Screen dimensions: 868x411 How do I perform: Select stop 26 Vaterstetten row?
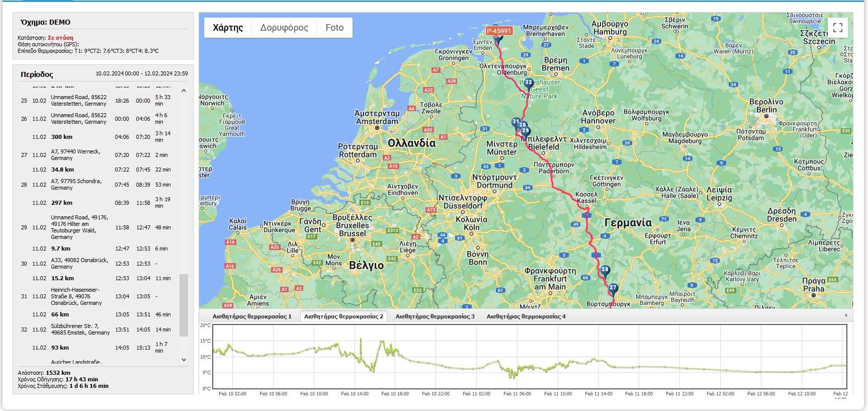tap(98, 119)
